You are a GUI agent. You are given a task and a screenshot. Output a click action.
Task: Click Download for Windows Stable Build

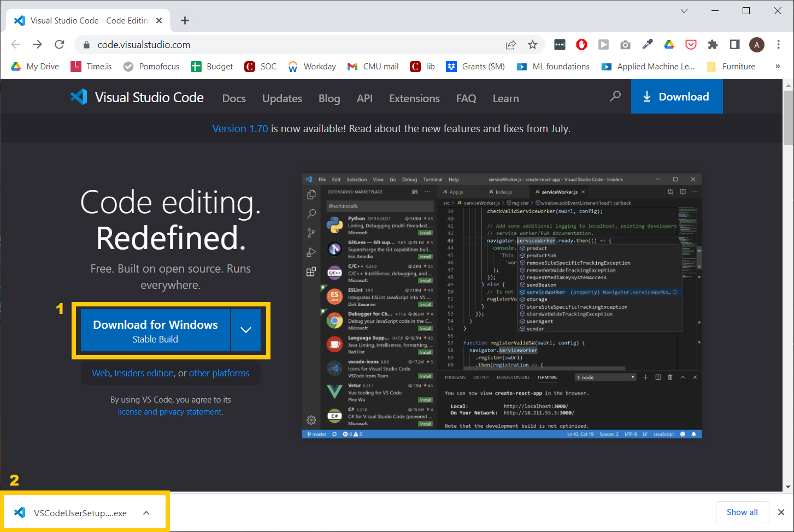(155, 330)
